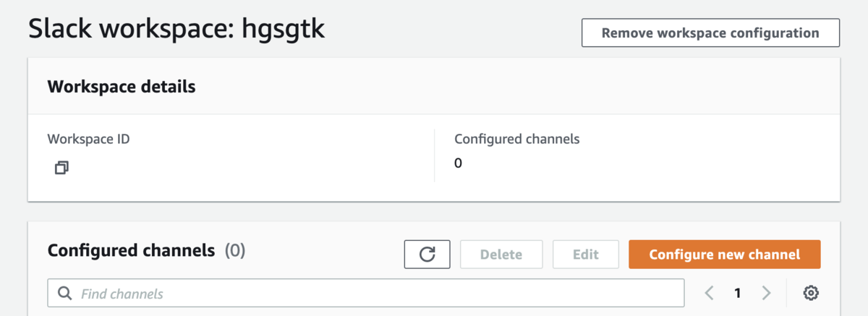Click Remove workspace configuration button
The width and height of the screenshot is (868, 316).
(x=710, y=33)
